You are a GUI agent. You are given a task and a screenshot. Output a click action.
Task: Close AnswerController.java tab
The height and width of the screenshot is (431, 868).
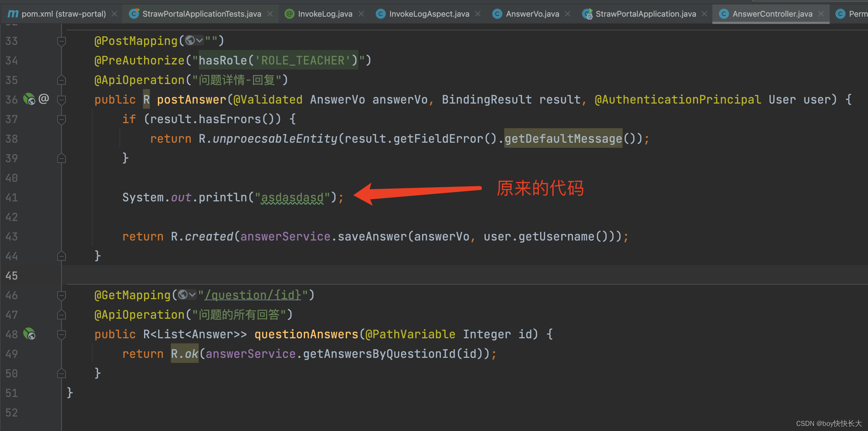[821, 14]
